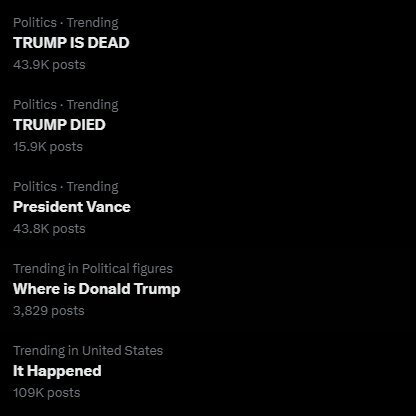Open the TRUMP IS DEAD trending topic
The height and width of the screenshot is (416, 416).
pyautogui.click(x=71, y=43)
